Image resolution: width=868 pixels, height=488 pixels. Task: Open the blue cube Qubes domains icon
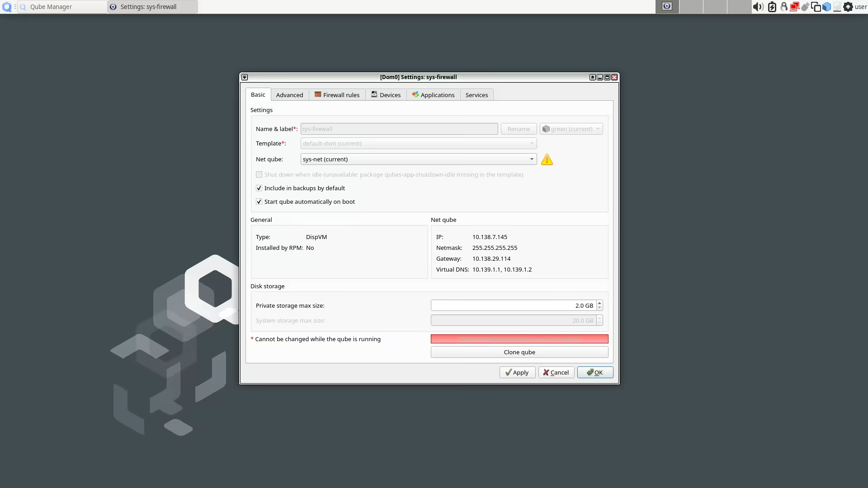tap(827, 7)
